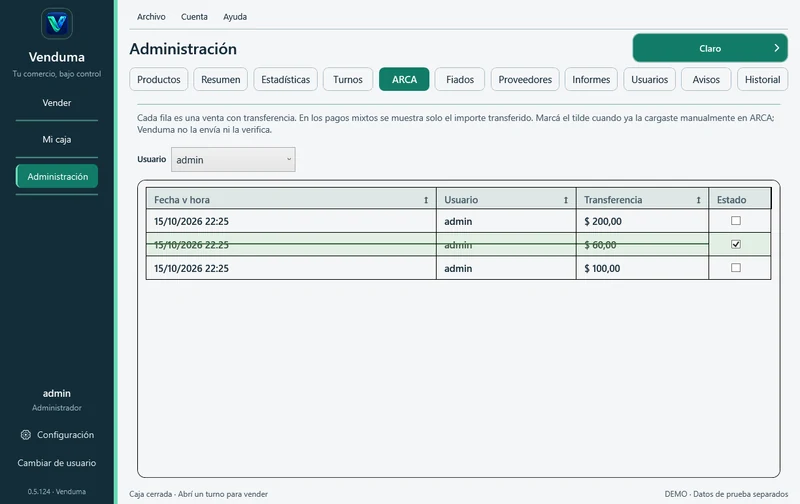Open the Ayuda menu
Screen dimensions: 800x504
235,17
